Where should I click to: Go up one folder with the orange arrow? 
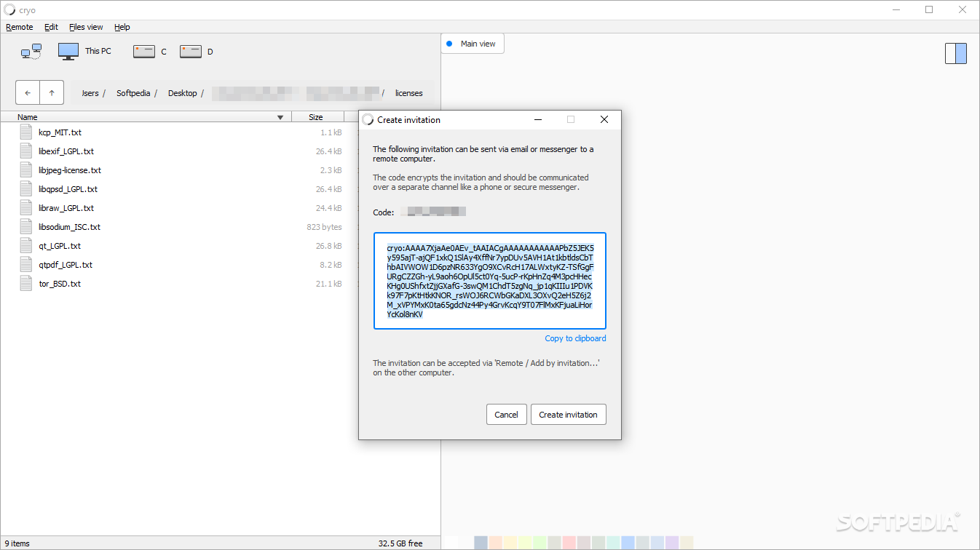tap(52, 92)
